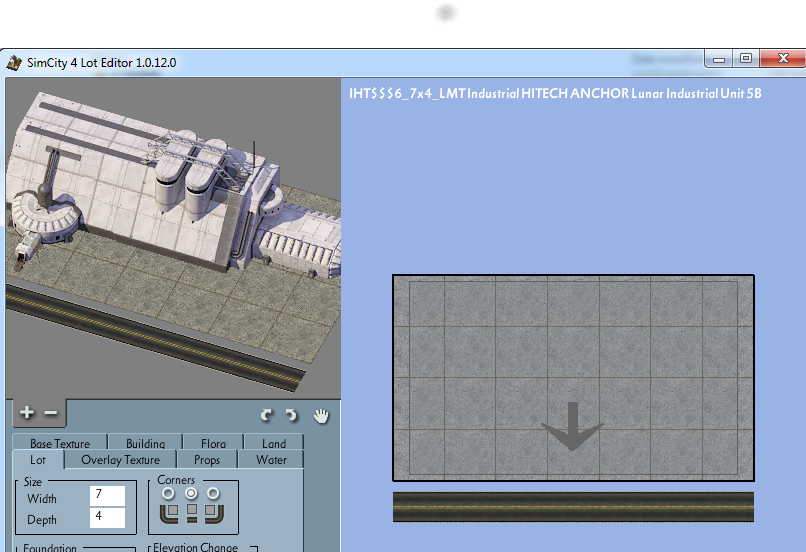The width and height of the screenshot is (806, 552).
Task: Switch to the Land tab
Action: click(274, 443)
